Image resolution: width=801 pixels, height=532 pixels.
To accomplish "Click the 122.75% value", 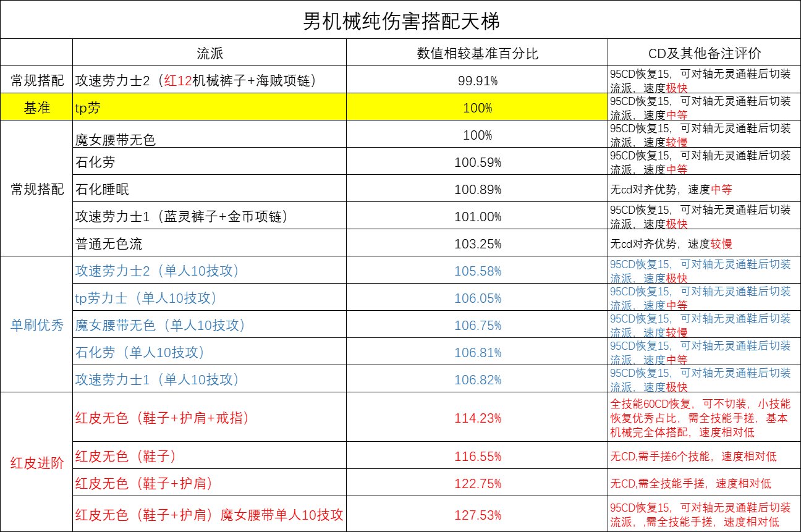I will coord(477,484).
